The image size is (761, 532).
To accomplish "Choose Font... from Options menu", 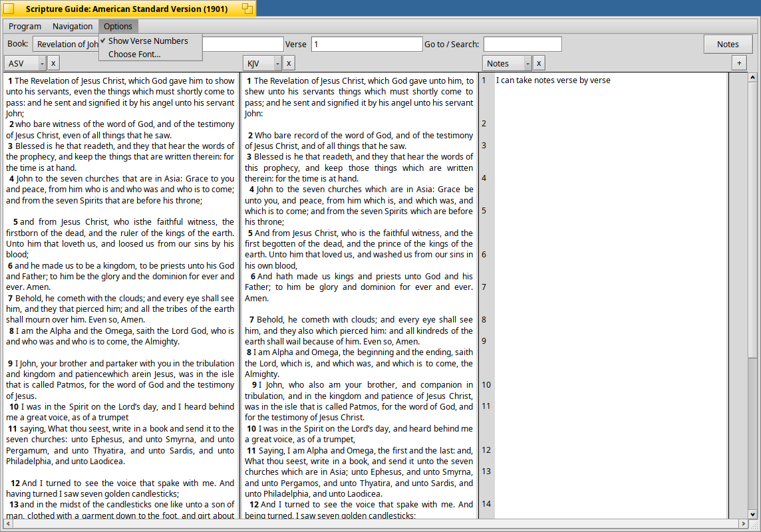I will click(x=150, y=55).
